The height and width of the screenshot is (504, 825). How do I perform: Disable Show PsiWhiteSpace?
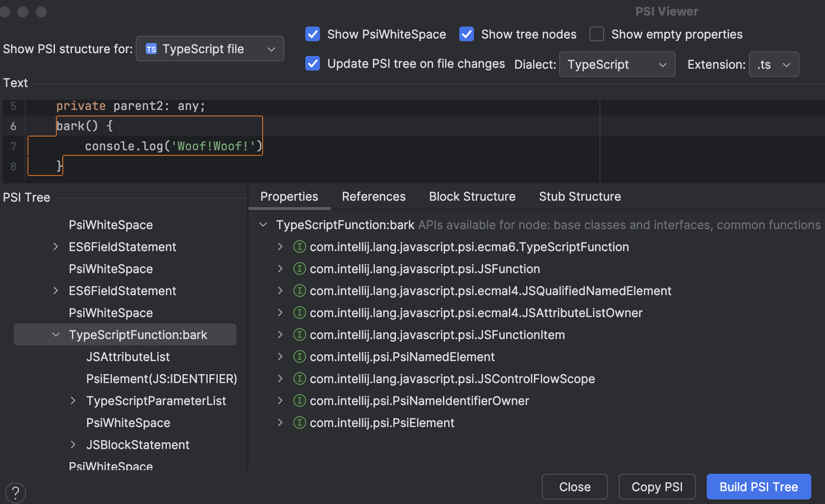[312, 34]
